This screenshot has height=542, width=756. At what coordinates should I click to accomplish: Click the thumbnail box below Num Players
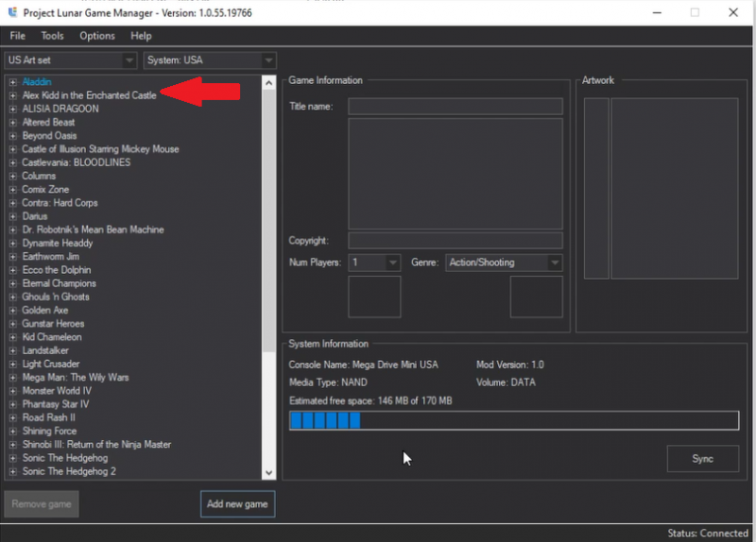coord(374,296)
